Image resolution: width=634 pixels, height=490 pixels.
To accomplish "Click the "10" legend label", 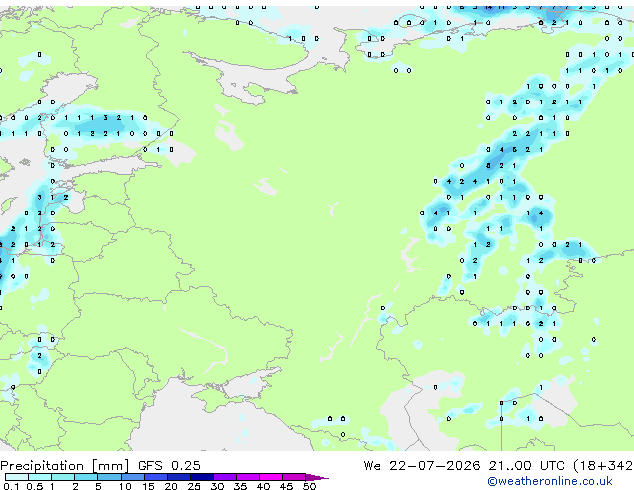I will pos(125,486).
